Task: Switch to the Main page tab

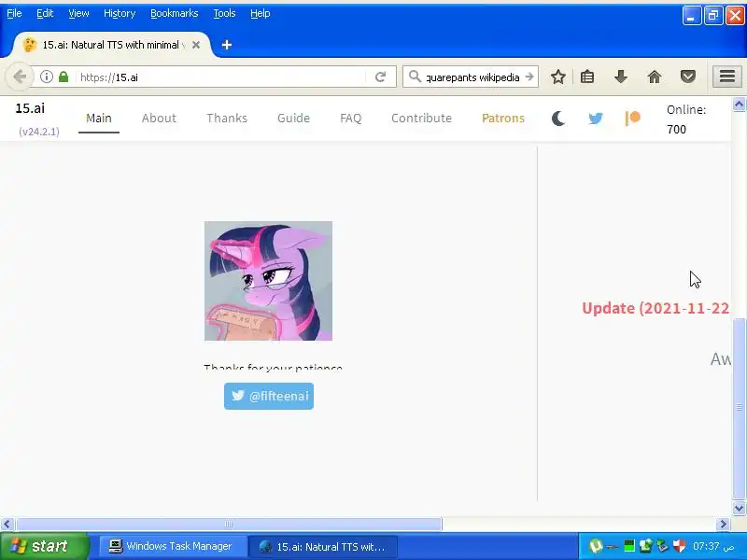Action: click(99, 119)
